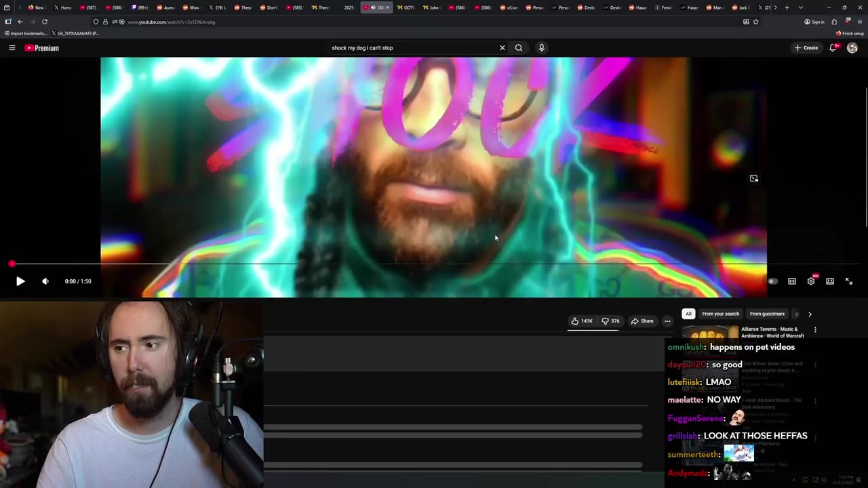The width and height of the screenshot is (868, 488).
Task: Toggle the autoplay switch in the player
Action: pyautogui.click(x=772, y=281)
